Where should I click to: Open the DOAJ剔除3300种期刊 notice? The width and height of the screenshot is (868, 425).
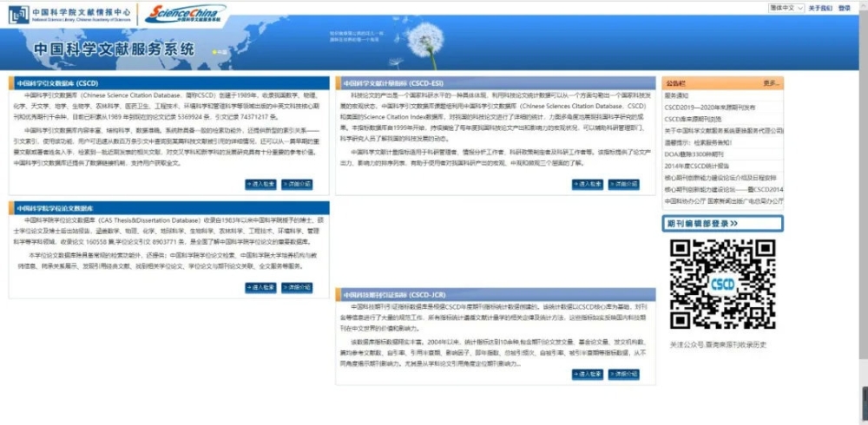click(x=694, y=154)
